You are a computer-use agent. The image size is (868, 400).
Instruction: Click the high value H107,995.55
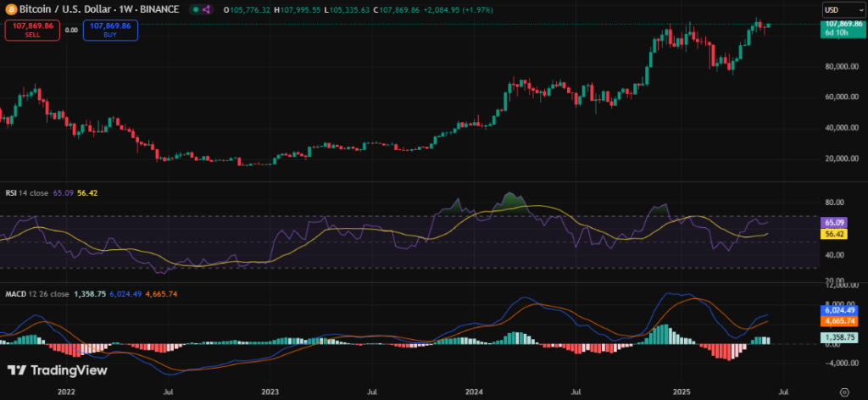point(299,10)
